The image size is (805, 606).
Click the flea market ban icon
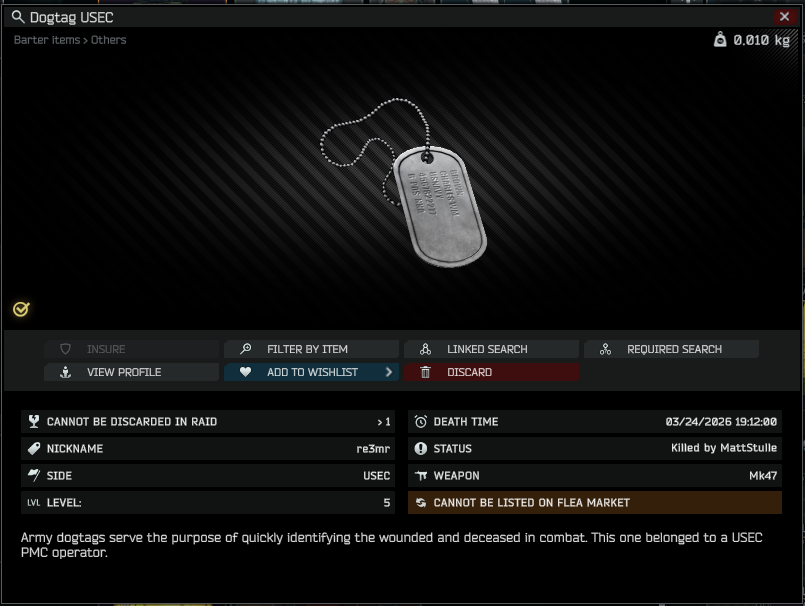(x=421, y=503)
